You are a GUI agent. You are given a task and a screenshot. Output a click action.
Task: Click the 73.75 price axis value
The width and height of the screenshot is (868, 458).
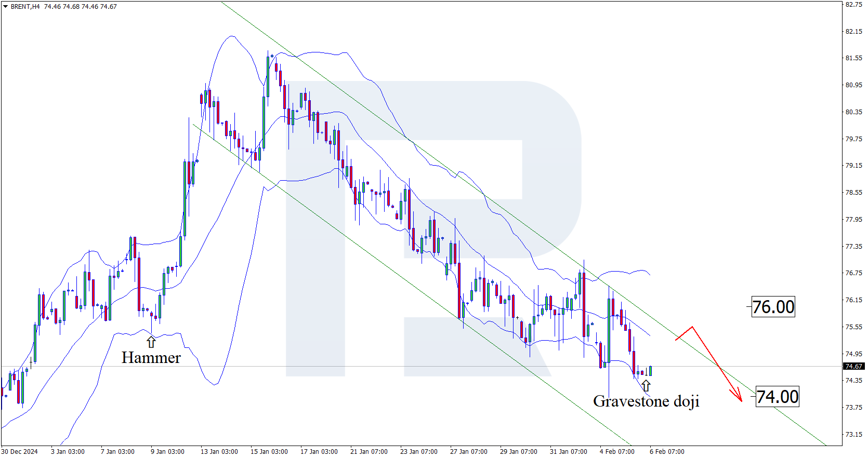click(853, 408)
